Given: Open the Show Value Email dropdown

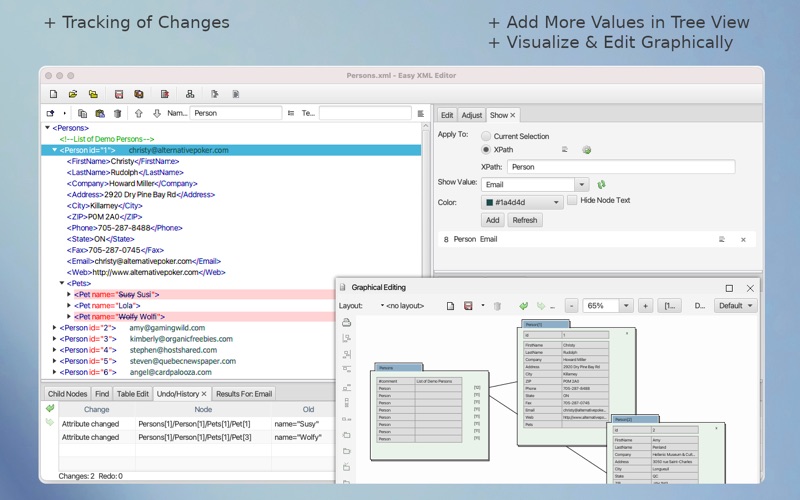Looking at the screenshot, I should pos(581,185).
